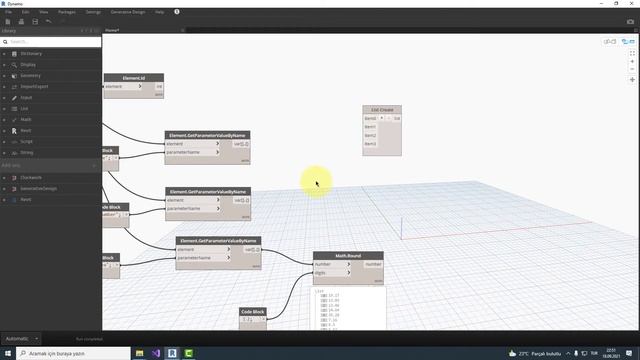
Task: Expand the Input library category
Action: (4, 98)
